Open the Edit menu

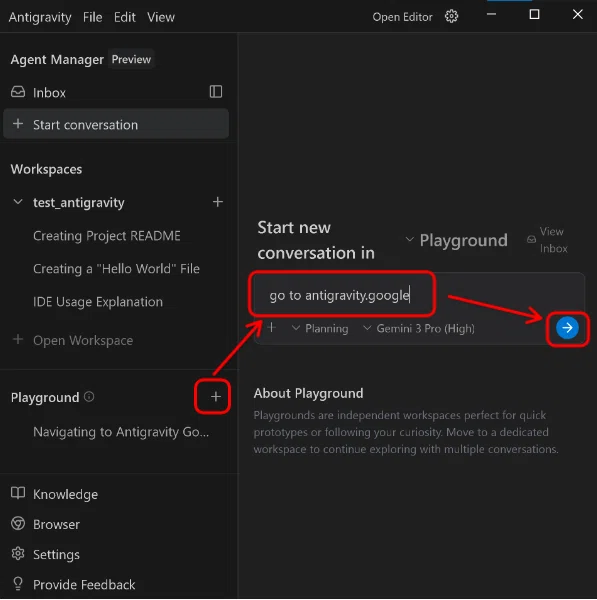pyautogui.click(x=125, y=17)
